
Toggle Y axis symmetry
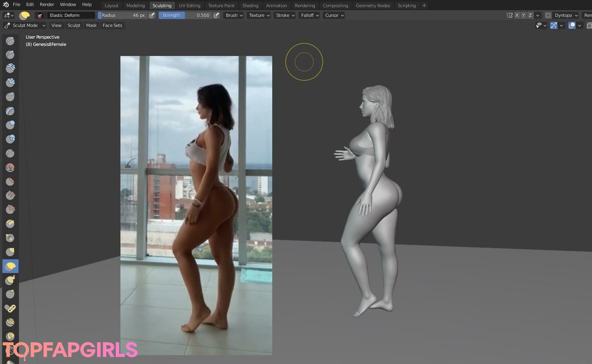(523, 15)
